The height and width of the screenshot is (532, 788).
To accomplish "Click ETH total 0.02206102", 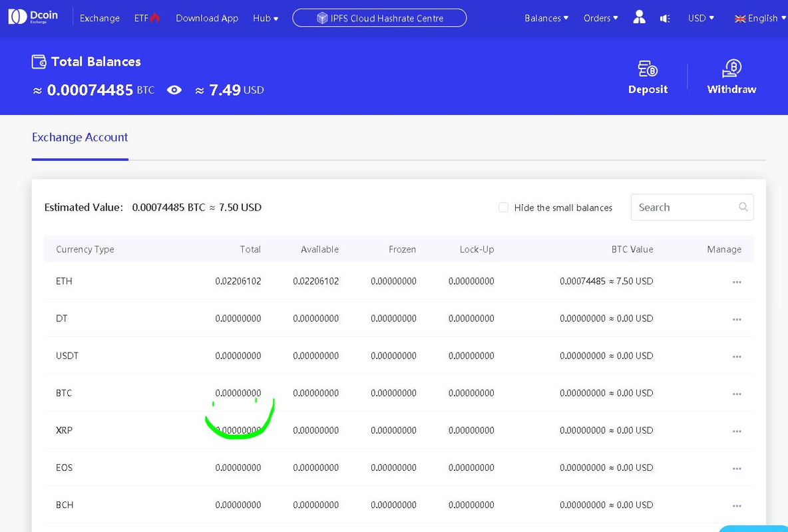I will tap(238, 281).
